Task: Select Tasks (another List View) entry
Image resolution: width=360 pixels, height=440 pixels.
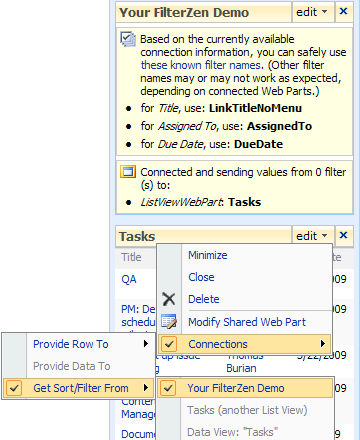Action: tap(247, 410)
